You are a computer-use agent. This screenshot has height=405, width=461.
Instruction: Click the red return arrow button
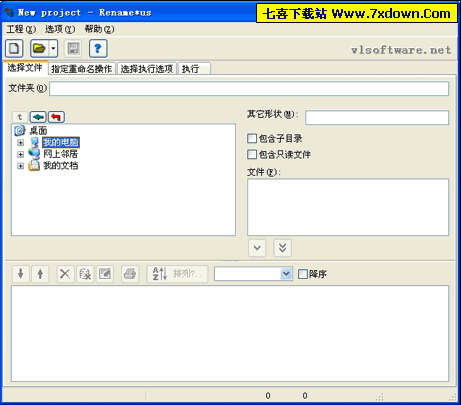coord(56,117)
